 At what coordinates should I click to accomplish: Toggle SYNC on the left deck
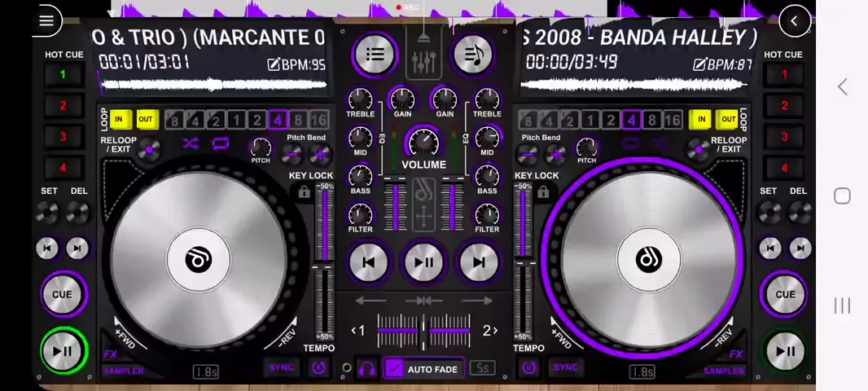pyautogui.click(x=281, y=368)
